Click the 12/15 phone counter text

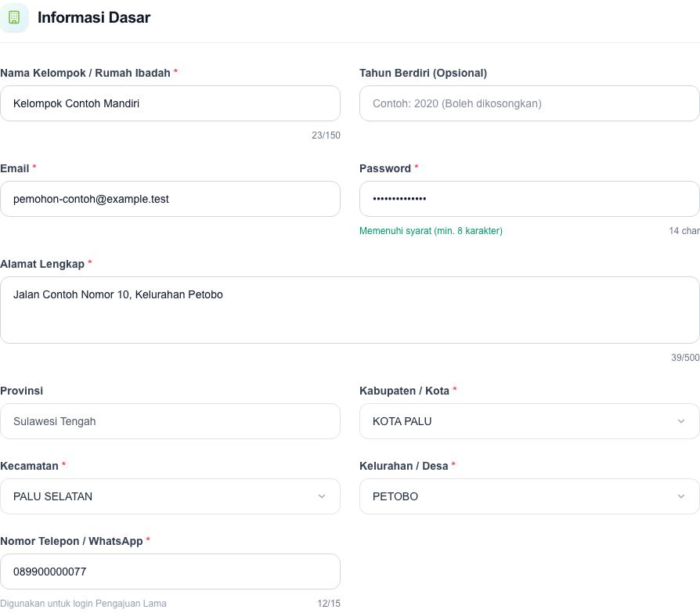329,604
